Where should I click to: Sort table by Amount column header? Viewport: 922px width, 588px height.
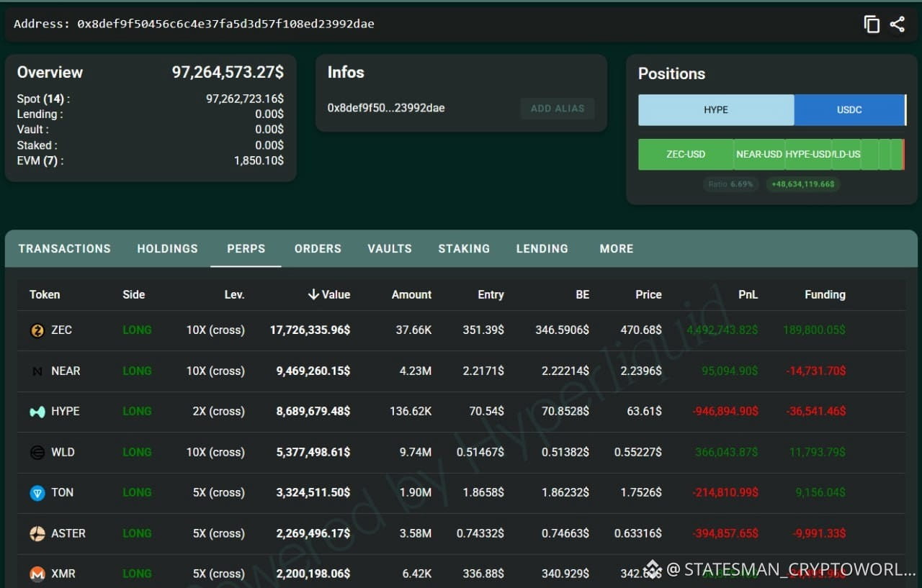point(411,294)
